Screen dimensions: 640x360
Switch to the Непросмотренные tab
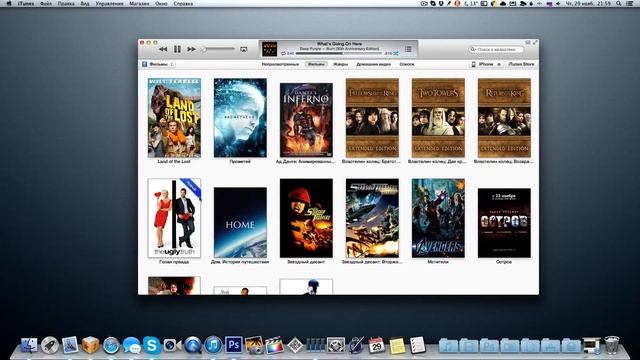(280, 64)
